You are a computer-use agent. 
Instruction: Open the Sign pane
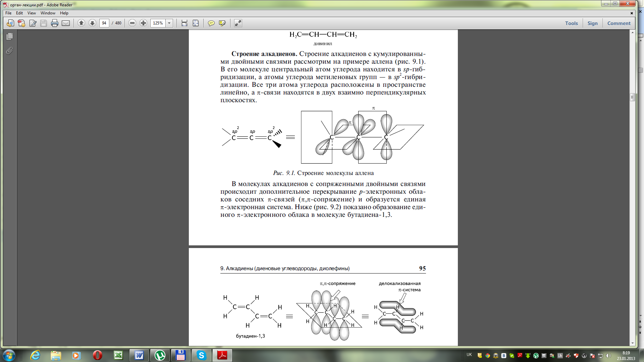592,23
